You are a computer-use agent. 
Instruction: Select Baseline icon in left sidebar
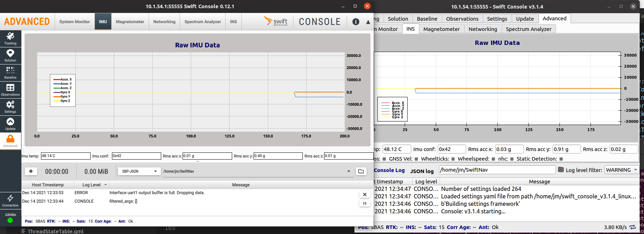(x=10, y=73)
